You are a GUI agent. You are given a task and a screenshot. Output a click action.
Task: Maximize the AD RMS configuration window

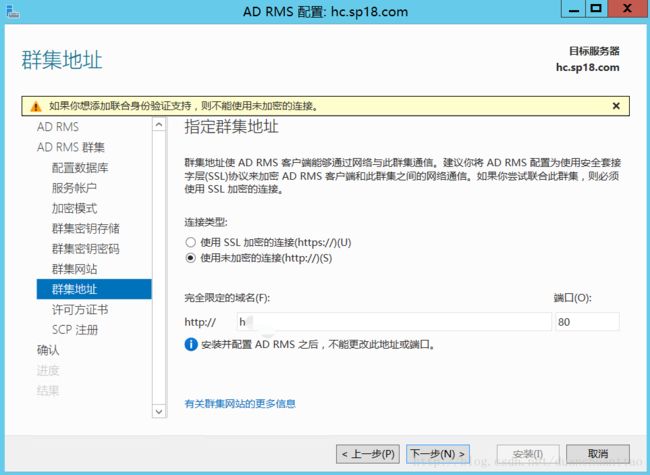point(596,9)
